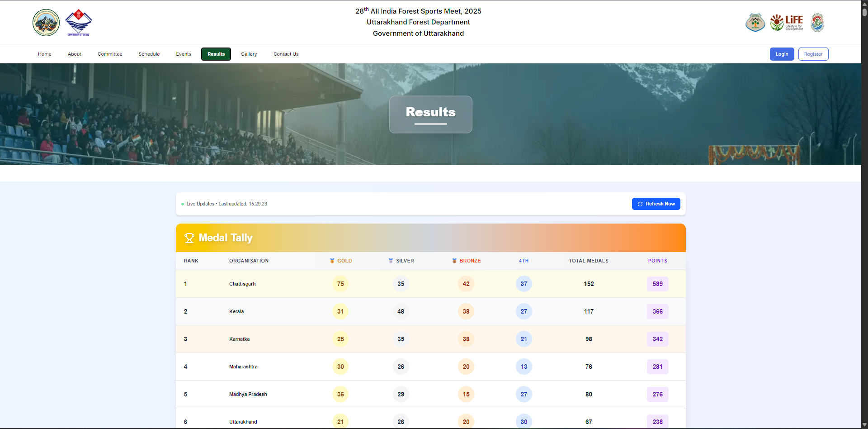
Task: Click Chattisgarh's gold count 75
Action: point(340,284)
